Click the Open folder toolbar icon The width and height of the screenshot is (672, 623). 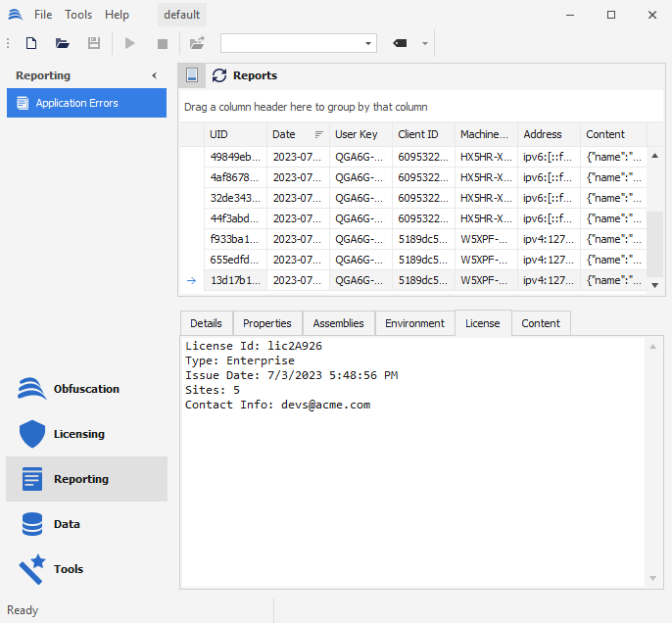point(63,43)
